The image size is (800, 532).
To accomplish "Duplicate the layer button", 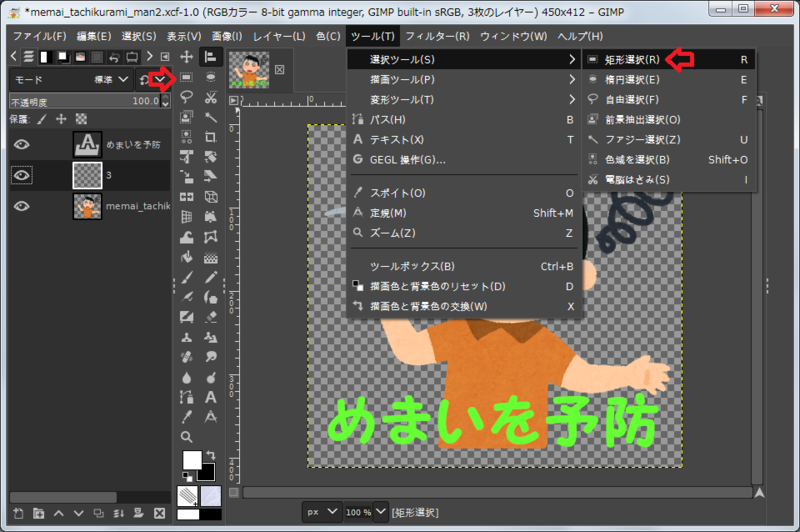I will point(98,513).
